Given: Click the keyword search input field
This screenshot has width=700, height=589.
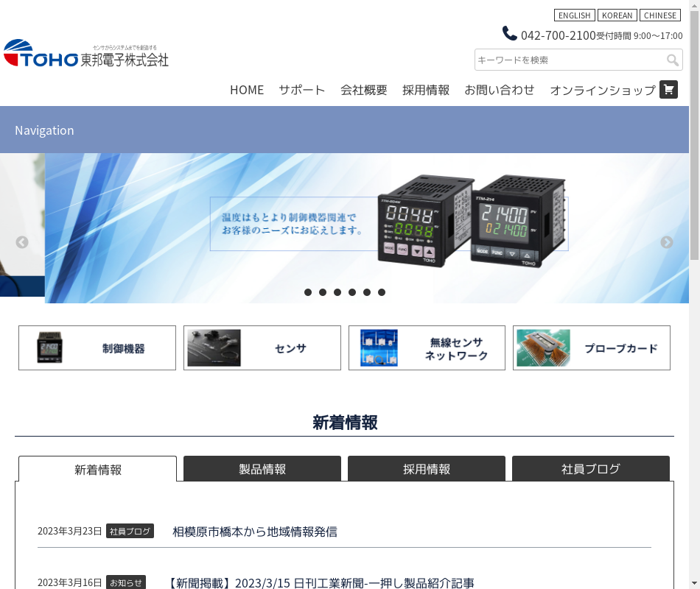Looking at the screenshot, I should [569, 60].
